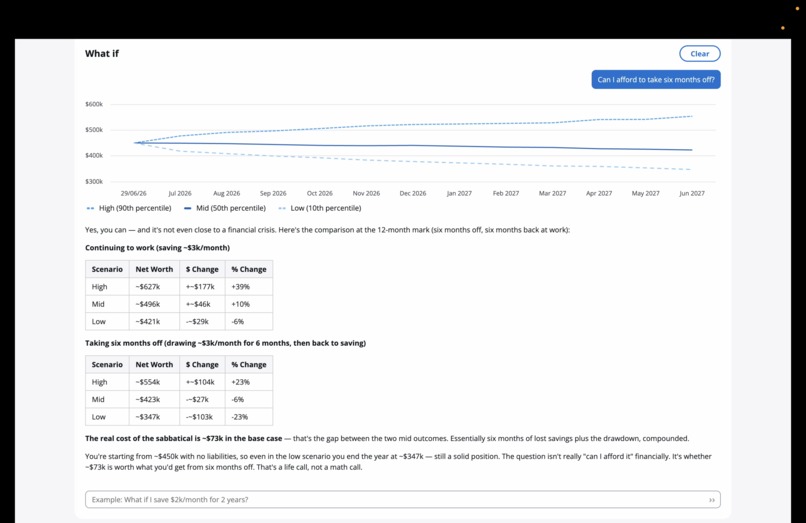This screenshot has width=806, height=523.
Task: Click the ~$421k net worth cell
Action: tap(154, 321)
